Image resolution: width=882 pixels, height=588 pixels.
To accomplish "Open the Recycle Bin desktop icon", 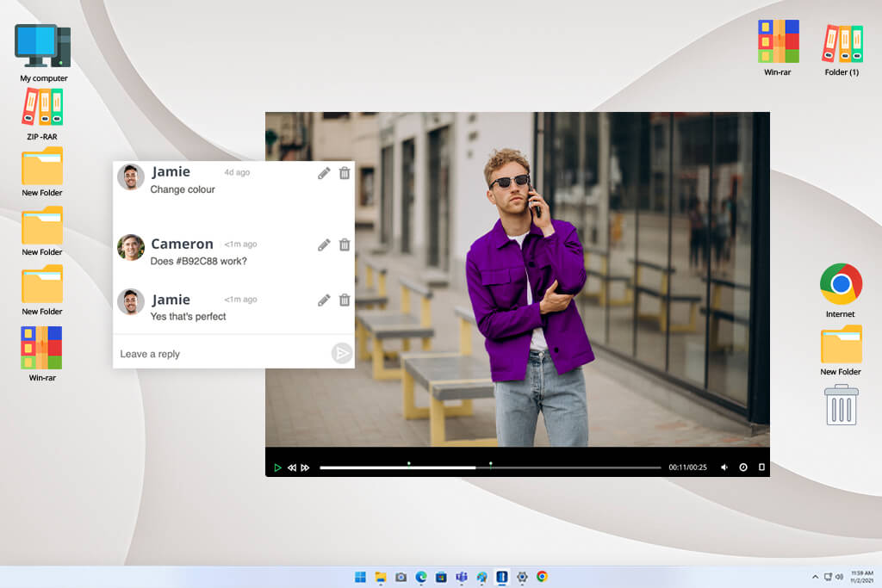I will click(x=841, y=404).
